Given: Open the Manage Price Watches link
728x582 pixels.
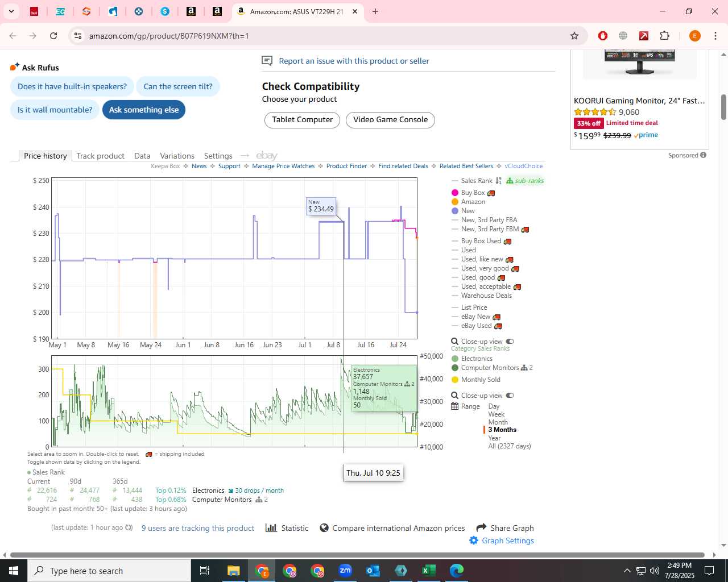Looking at the screenshot, I should (x=283, y=166).
